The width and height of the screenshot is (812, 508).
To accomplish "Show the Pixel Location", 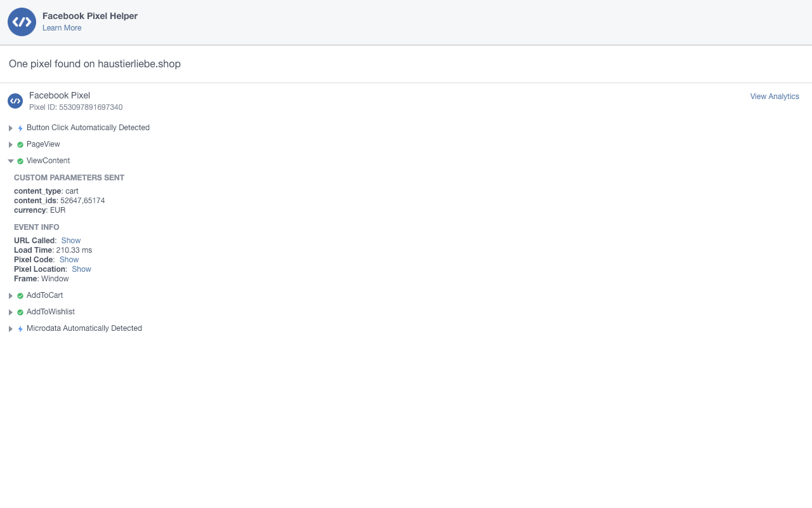I will 82,269.
